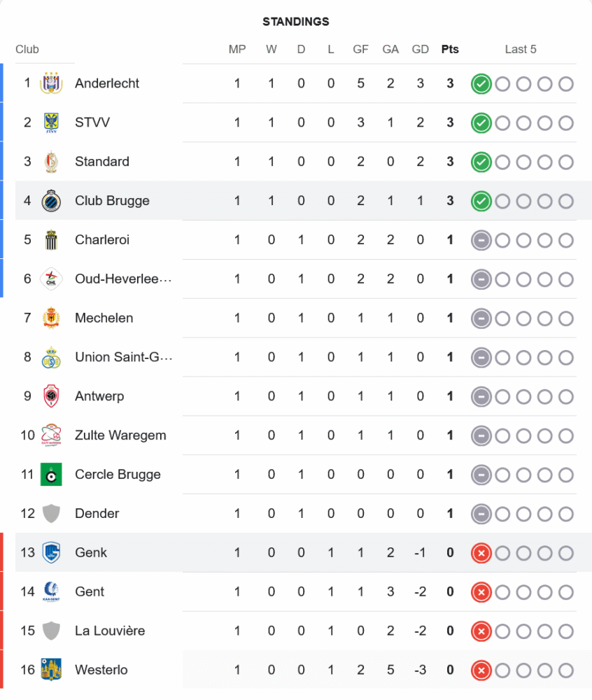The image size is (592, 700).
Task: Click the Genk club crest icon
Action: pos(51,552)
